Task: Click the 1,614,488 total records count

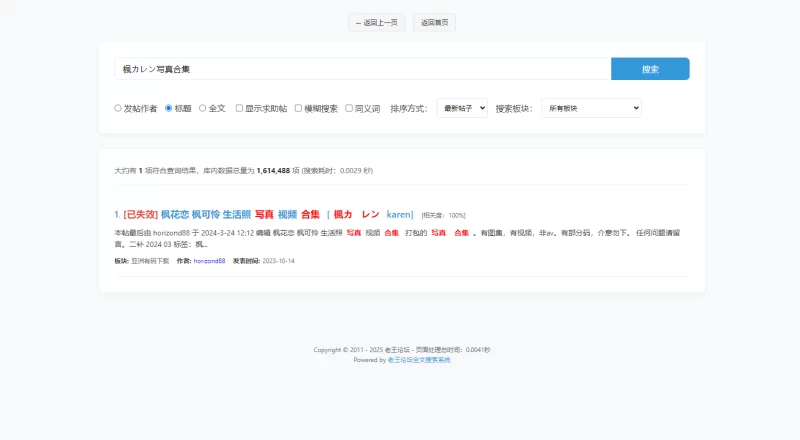Action: click(273, 171)
